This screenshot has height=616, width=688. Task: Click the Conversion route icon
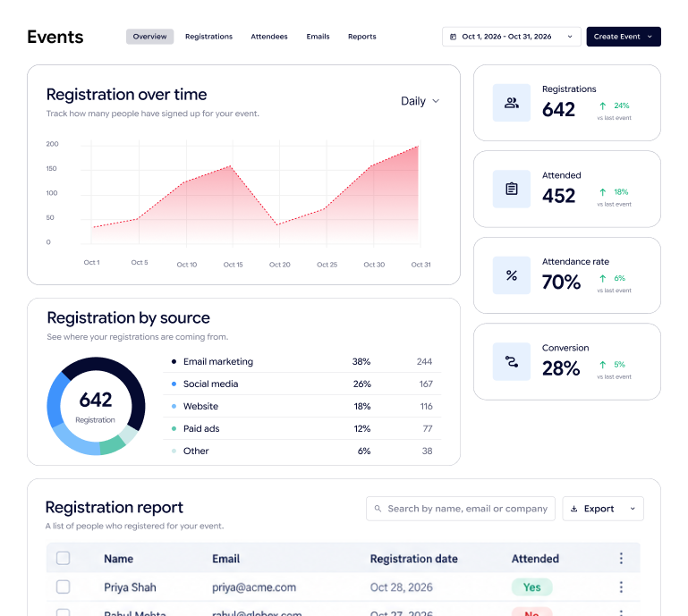point(511,362)
